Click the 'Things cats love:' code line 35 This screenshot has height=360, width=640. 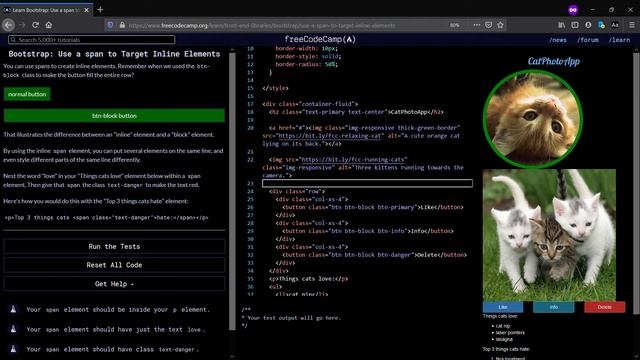(309, 279)
